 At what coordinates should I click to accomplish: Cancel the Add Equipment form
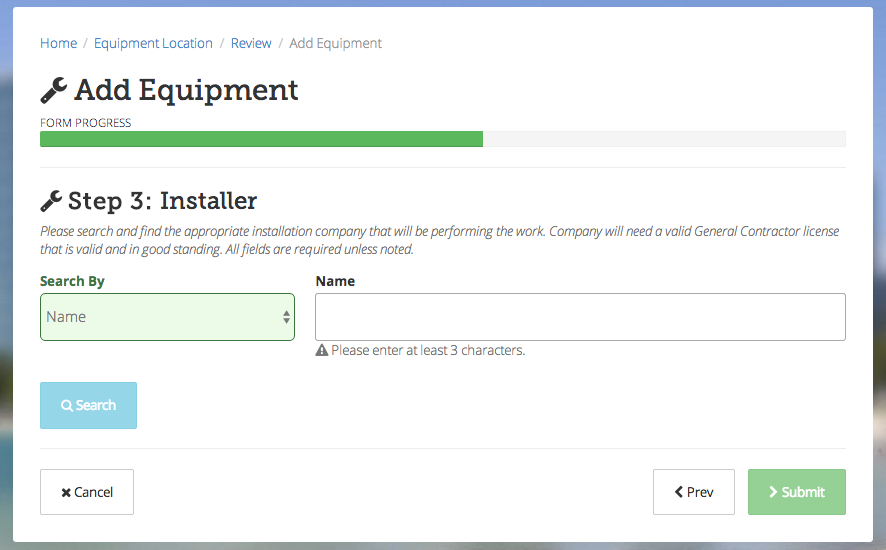tap(87, 492)
